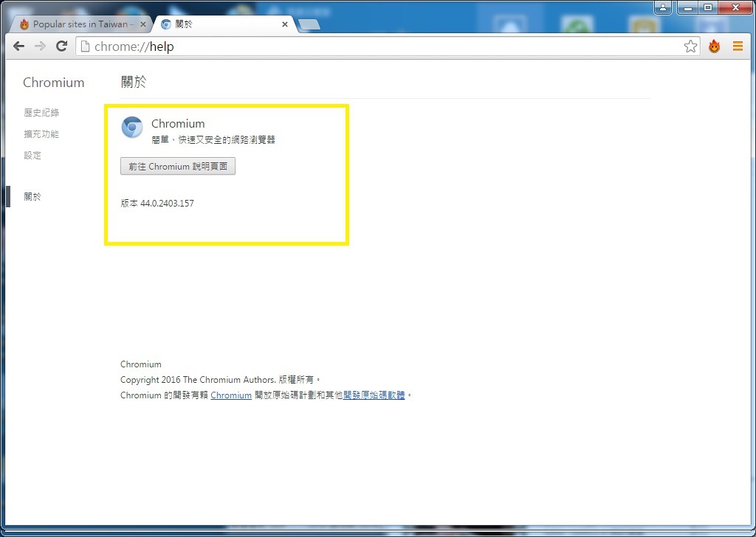Image resolution: width=756 pixels, height=537 pixels.
Task: Select the 關於 tab
Action: tap(224, 24)
